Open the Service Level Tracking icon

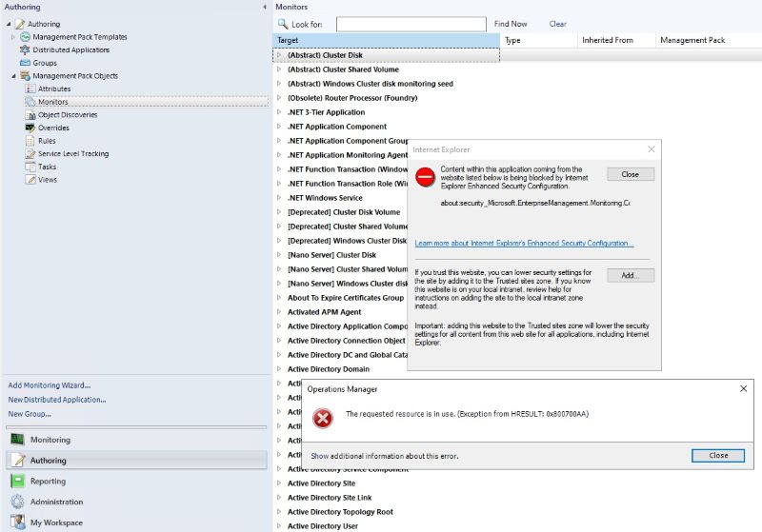pyautogui.click(x=30, y=154)
